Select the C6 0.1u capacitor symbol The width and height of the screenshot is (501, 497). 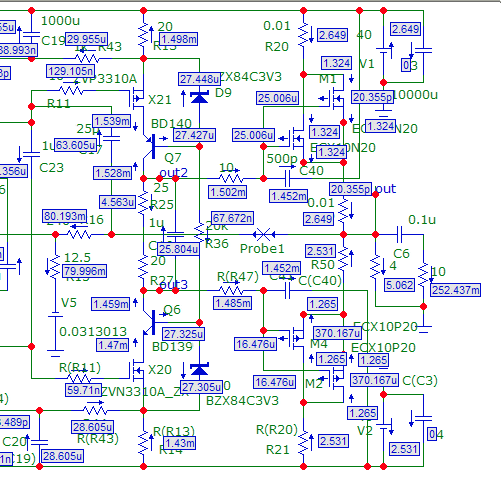[x=400, y=235]
